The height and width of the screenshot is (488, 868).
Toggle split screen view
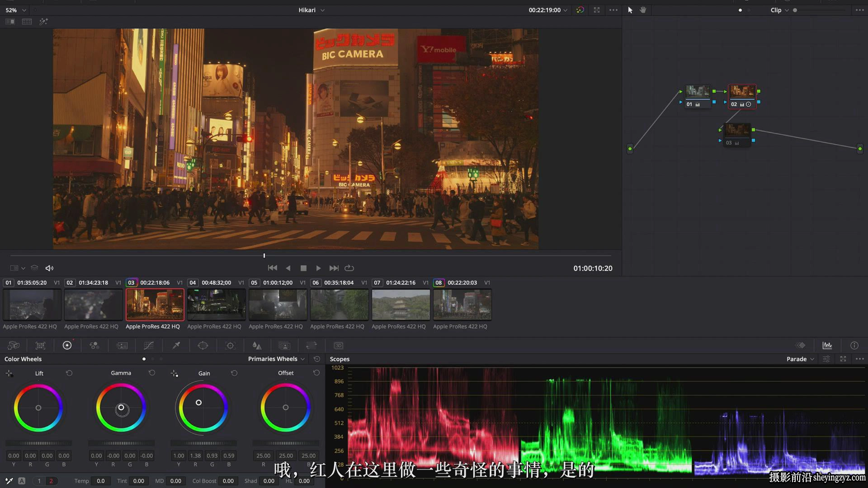(27, 22)
